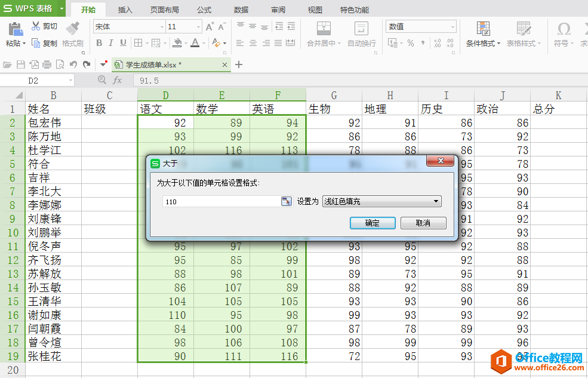Click the decrease decimal places icon
588x378 pixels.
(450, 43)
